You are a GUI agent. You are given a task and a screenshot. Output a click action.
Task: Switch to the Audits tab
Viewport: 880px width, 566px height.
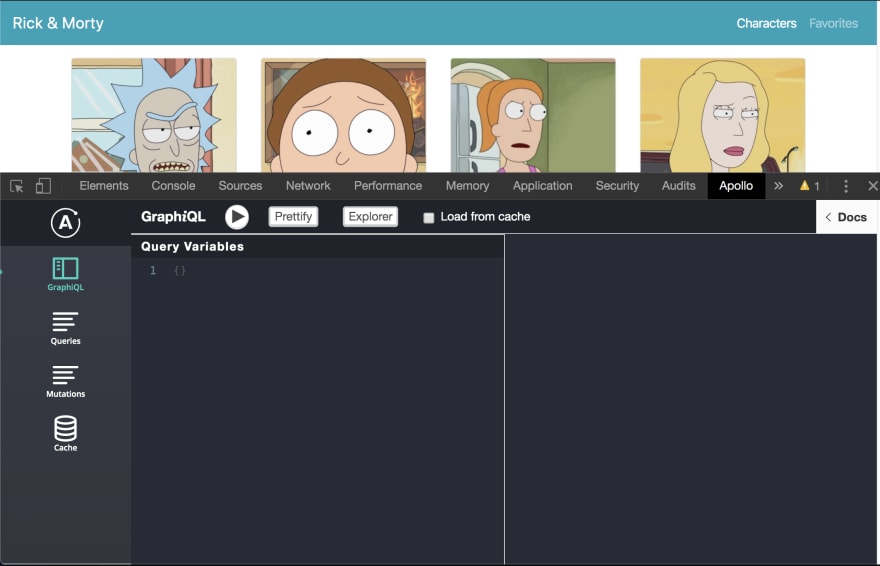[679, 186]
